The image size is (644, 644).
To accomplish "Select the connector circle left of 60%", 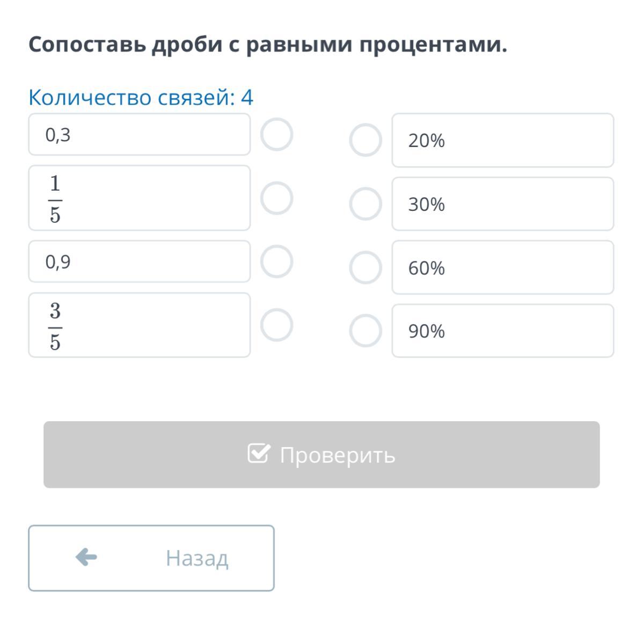I will click(x=365, y=267).
